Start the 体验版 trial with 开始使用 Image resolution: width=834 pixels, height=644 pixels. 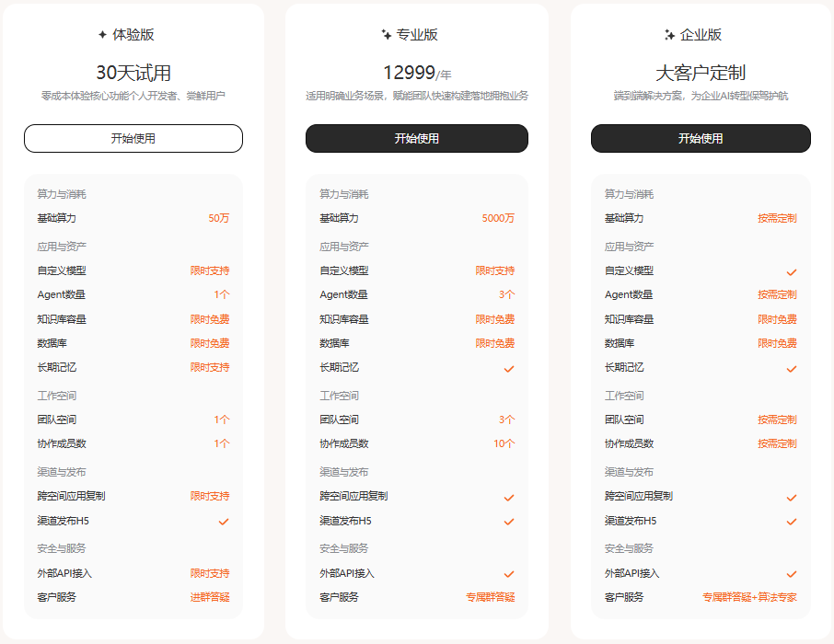133,138
